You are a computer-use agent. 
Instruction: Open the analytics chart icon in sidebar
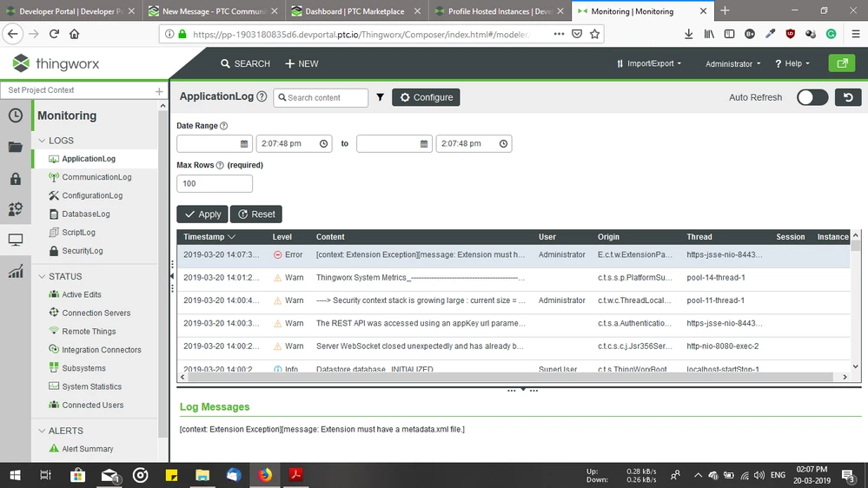tap(16, 271)
